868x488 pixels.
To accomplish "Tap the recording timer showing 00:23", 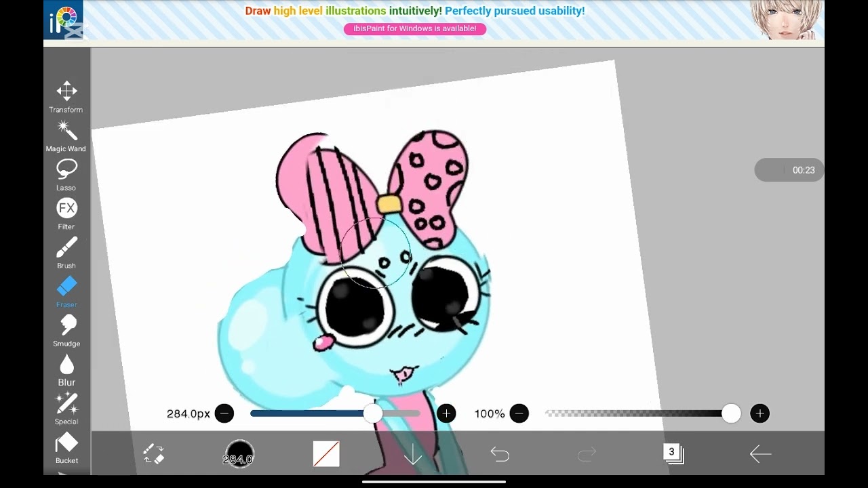I will (789, 170).
